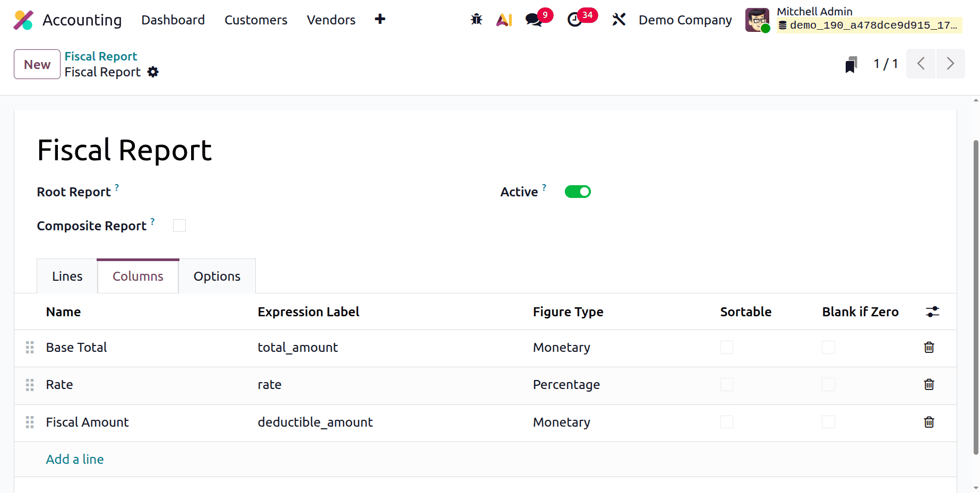Click the Expression Label column header
Screen dimensions: 980x493
pos(308,312)
